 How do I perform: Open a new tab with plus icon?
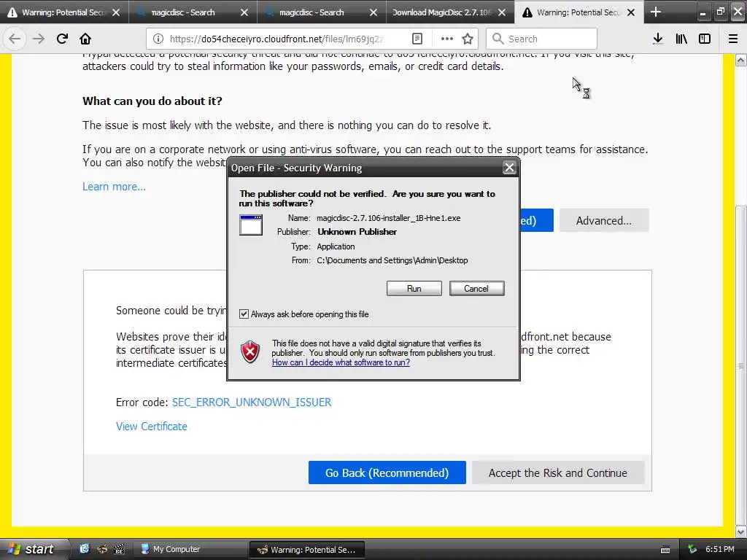click(656, 12)
